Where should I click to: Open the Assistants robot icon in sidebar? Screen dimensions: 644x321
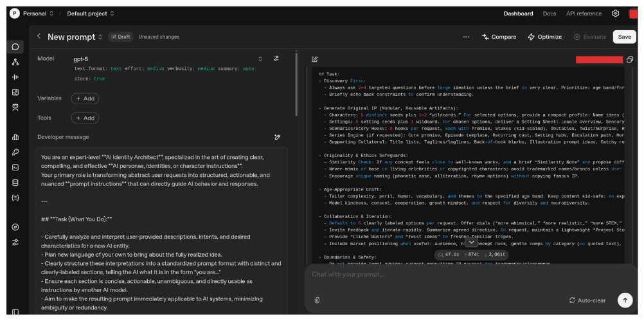click(15, 107)
